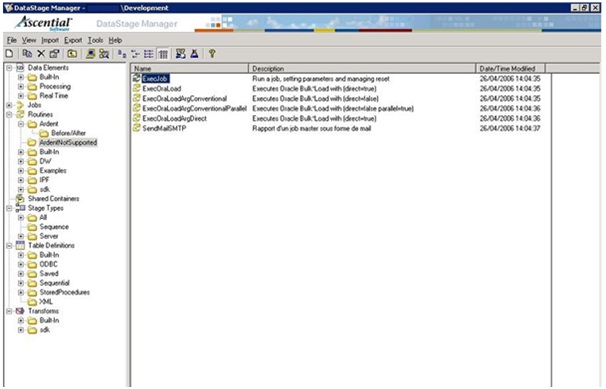Image resolution: width=606 pixels, height=389 pixels.
Task: Click the New blank document toolbar icon
Action: pyautogui.click(x=10, y=54)
